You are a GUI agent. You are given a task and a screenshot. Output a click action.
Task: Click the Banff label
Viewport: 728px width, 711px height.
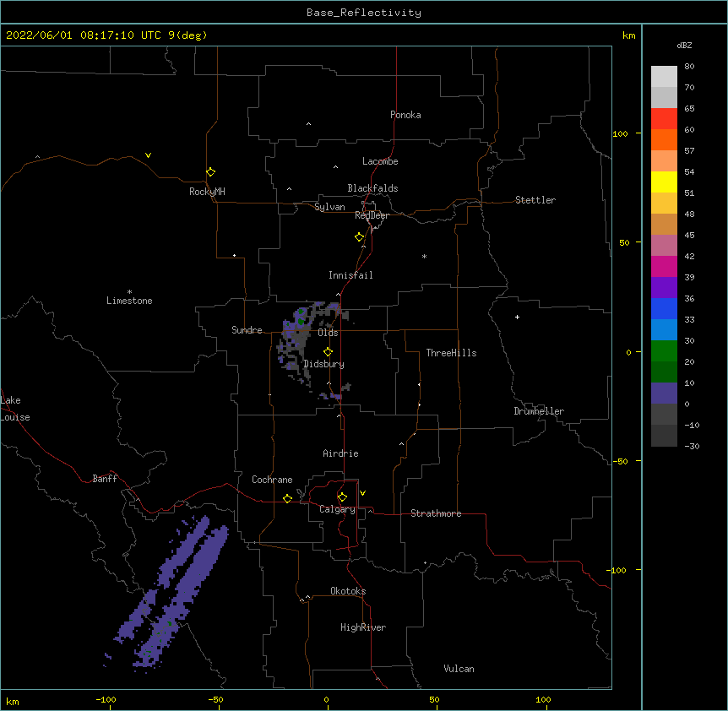tap(105, 479)
